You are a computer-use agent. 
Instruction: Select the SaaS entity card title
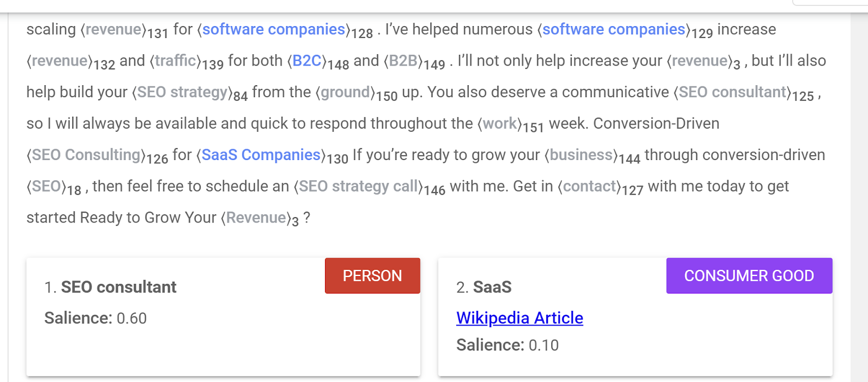pyautogui.click(x=492, y=287)
